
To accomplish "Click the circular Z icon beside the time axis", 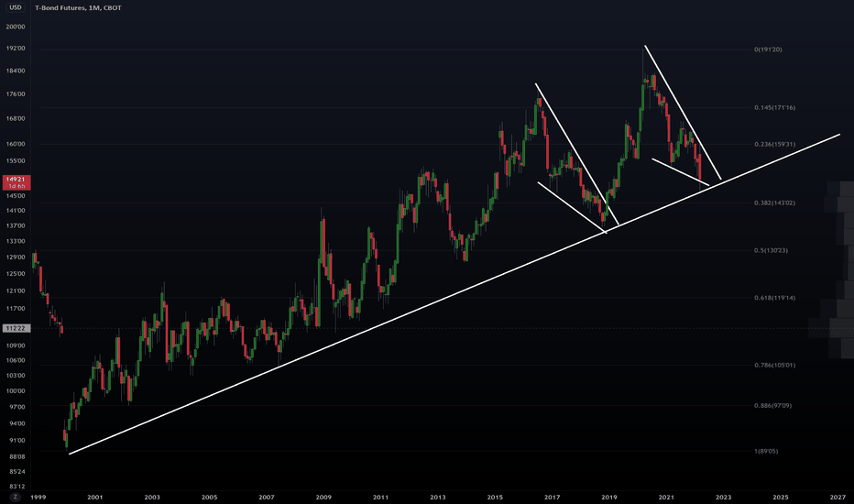I will pos(16,497).
